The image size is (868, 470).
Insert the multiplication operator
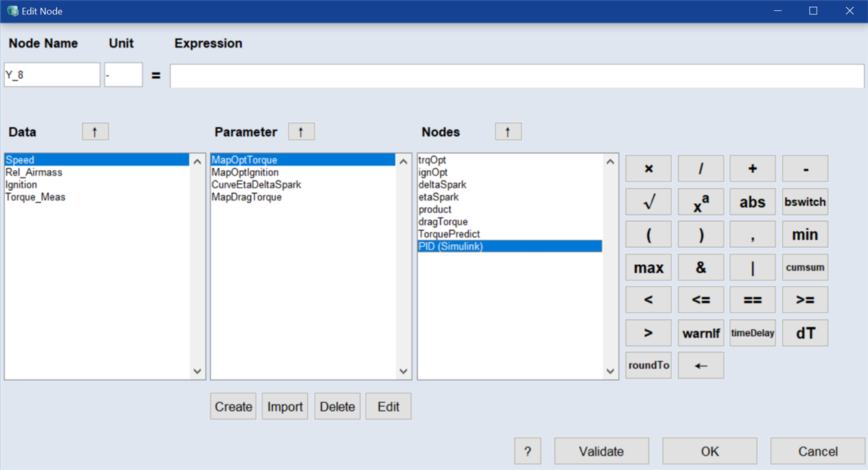648,169
